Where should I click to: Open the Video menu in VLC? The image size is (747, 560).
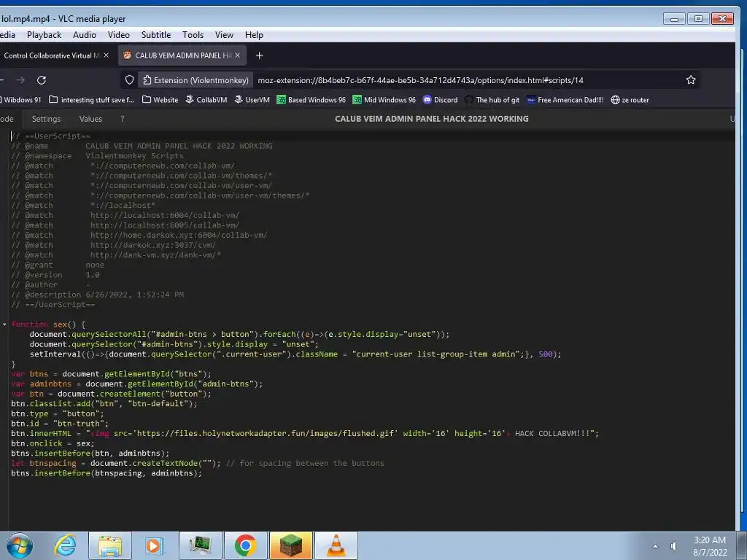(119, 35)
